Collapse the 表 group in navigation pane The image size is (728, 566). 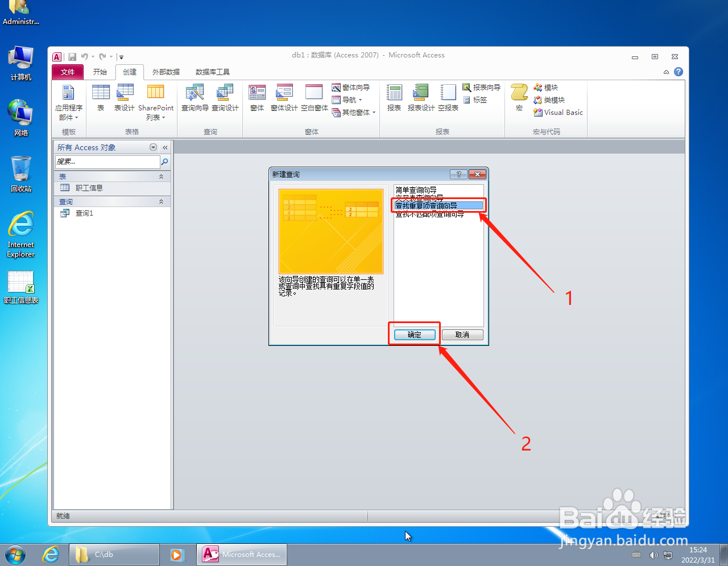click(161, 177)
